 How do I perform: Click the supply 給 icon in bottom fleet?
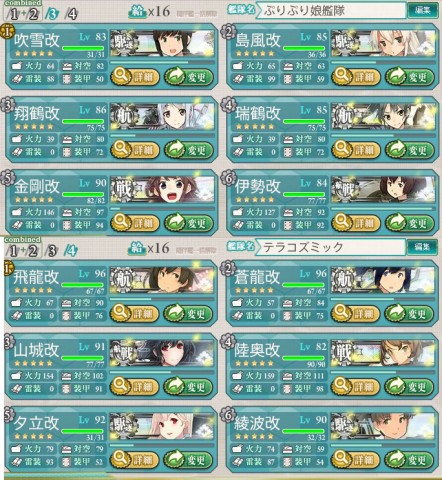click(137, 249)
